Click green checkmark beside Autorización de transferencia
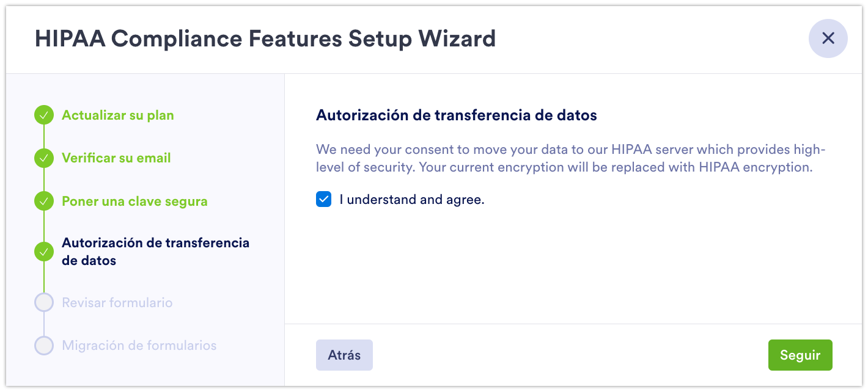 pos(44,252)
